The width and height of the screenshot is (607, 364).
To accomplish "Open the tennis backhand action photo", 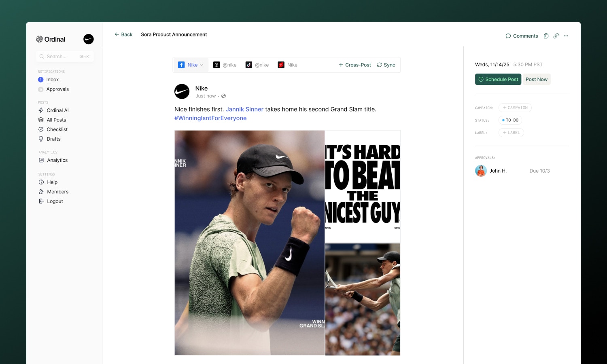I will click(363, 299).
